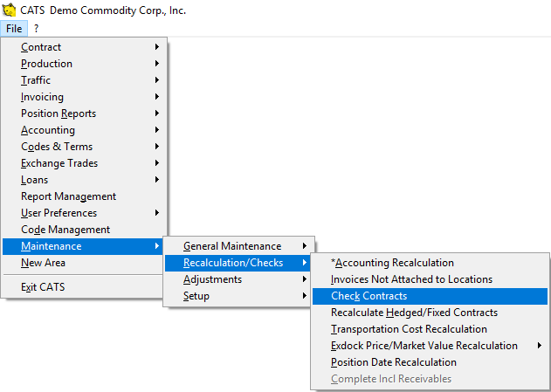Screen dimensions: 551x392
Task: Expand Codes & Terms submenu
Action: point(83,147)
